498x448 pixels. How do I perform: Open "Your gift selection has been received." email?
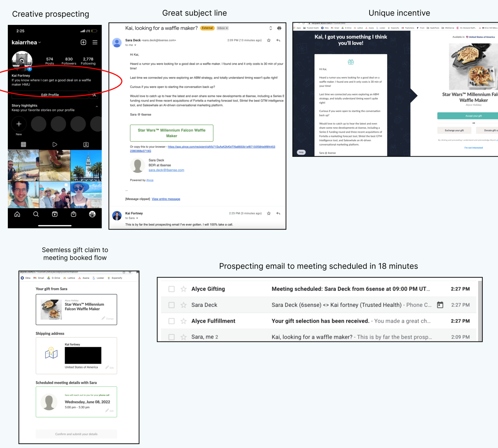[x=320, y=321]
